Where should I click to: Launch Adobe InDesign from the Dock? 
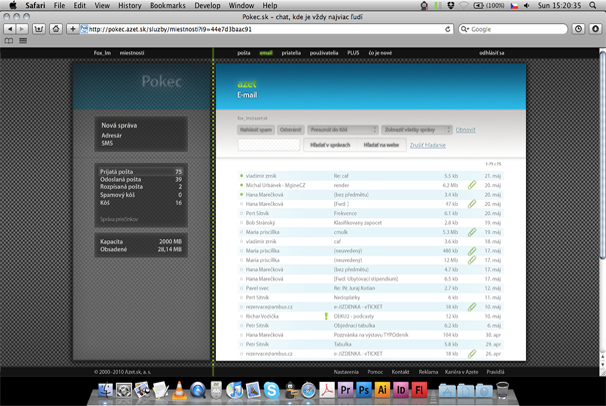(x=400, y=392)
